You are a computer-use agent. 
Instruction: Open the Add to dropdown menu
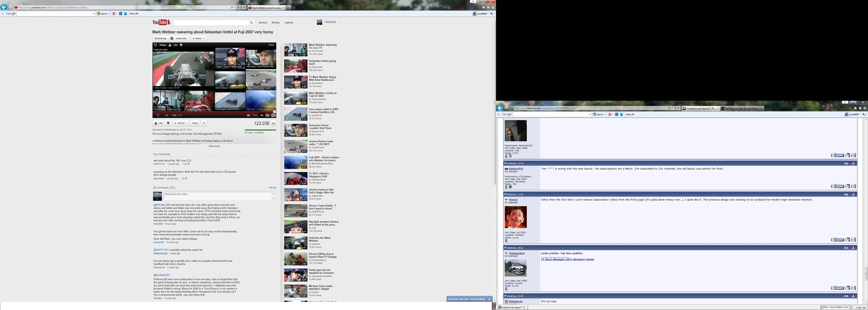click(180, 123)
